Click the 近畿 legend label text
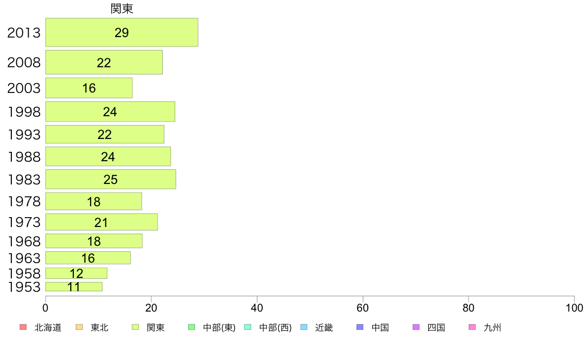Viewport: 588px width, 364px height. click(324, 327)
